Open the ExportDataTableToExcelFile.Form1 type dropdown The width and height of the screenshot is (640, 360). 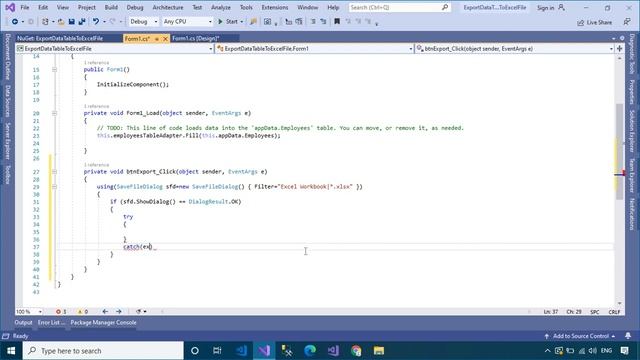click(x=314, y=49)
